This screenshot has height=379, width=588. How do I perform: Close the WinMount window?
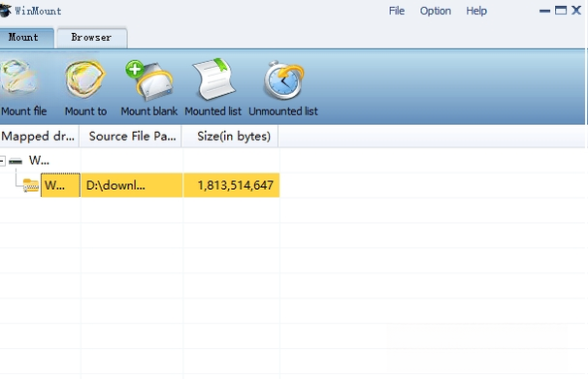point(576,10)
